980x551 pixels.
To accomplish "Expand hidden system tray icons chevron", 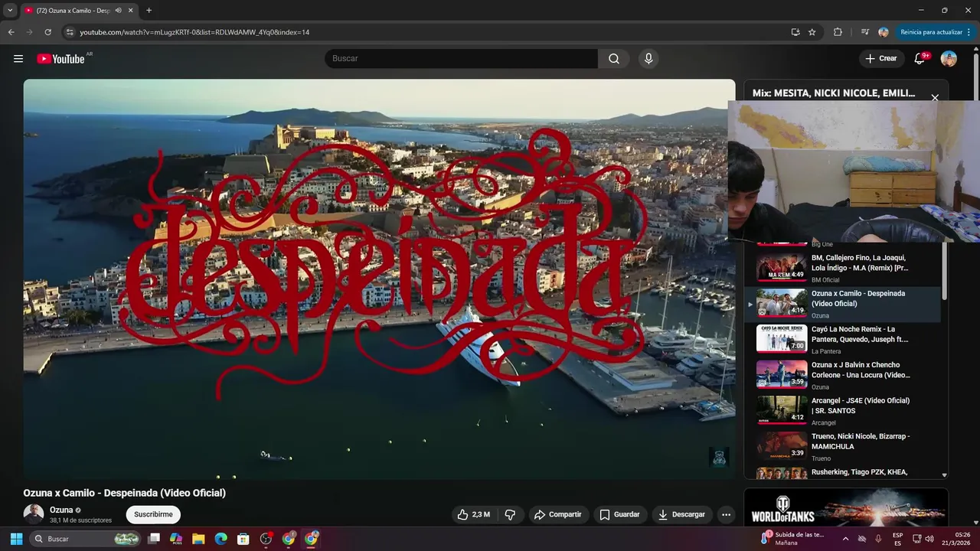I will point(845,539).
